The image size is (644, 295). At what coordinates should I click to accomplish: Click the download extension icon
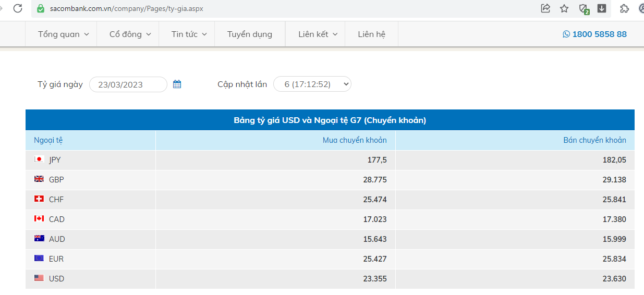602,8
